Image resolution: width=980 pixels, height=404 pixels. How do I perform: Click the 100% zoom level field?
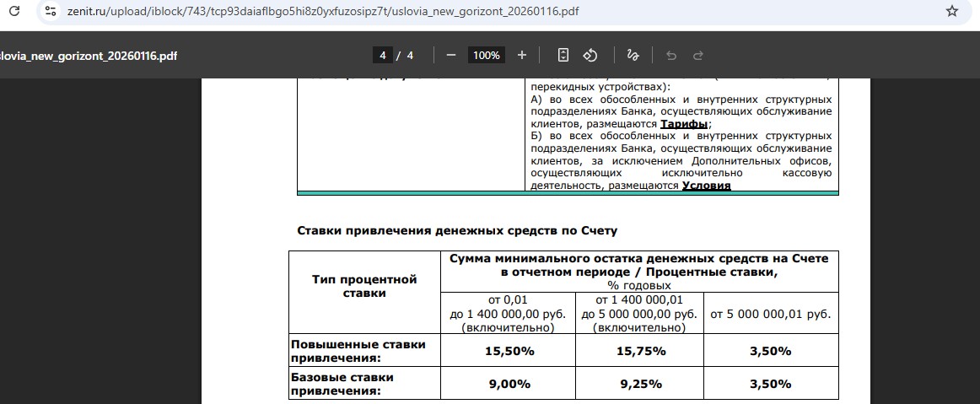pyautogui.click(x=486, y=56)
